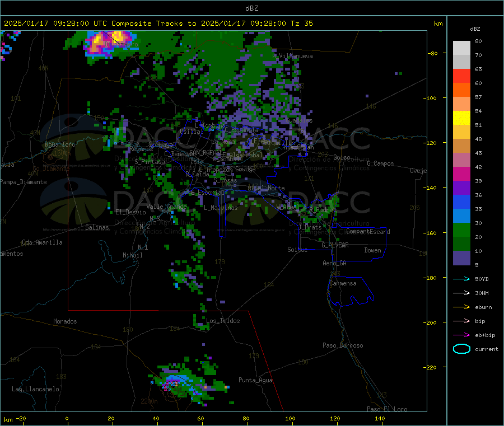
Task: Select the bright green 30 dBZ swatch
Action: click(461, 230)
